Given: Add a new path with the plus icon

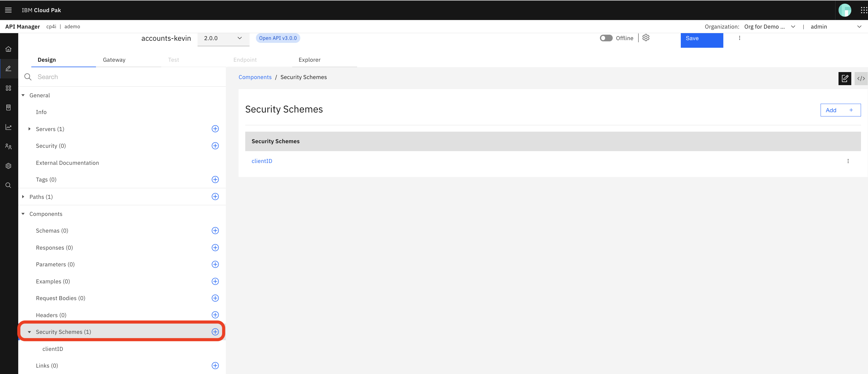Looking at the screenshot, I should pyautogui.click(x=215, y=197).
